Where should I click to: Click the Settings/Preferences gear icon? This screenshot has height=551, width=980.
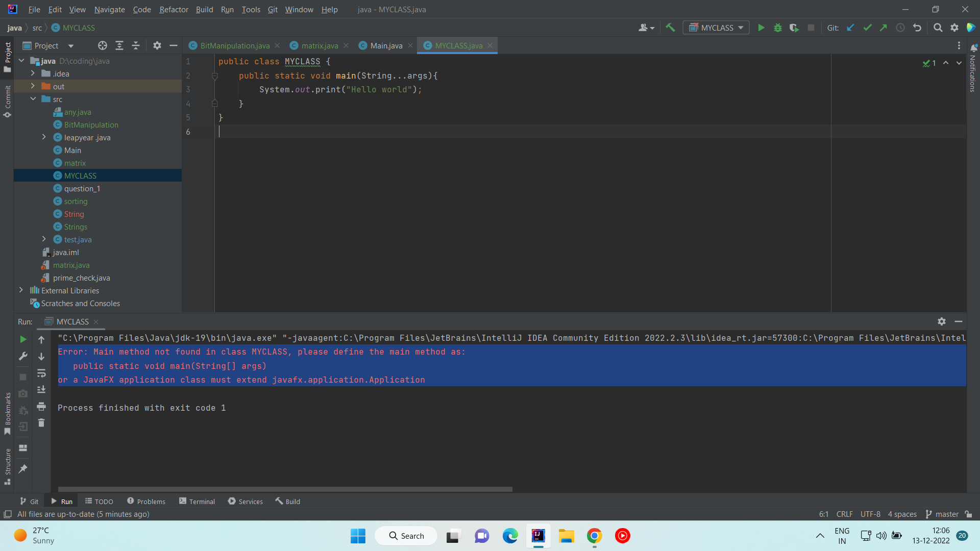click(x=955, y=28)
